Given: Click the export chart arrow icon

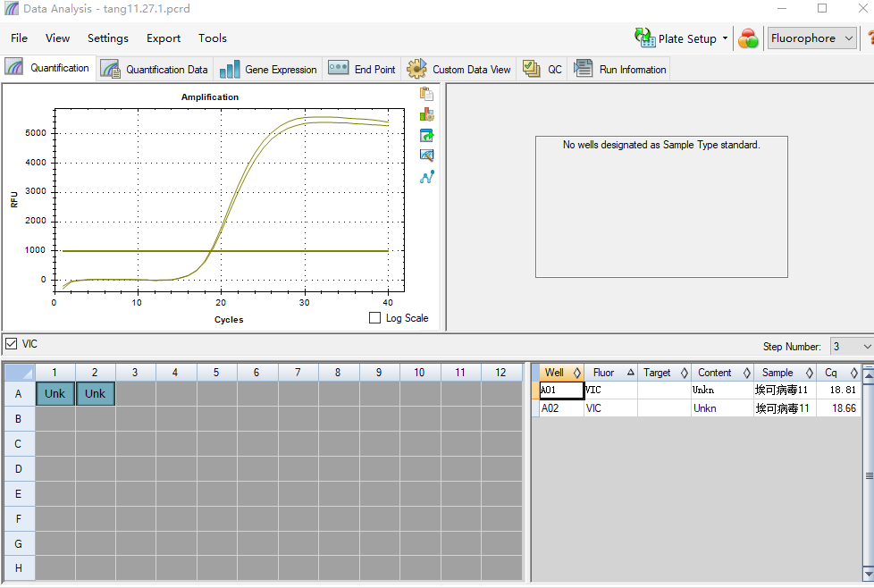Looking at the screenshot, I should (426, 136).
